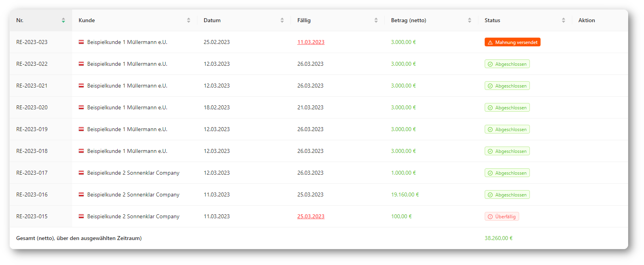Click the flag icon in row RE-2023-015
The height and width of the screenshot is (265, 644).
(x=81, y=216)
